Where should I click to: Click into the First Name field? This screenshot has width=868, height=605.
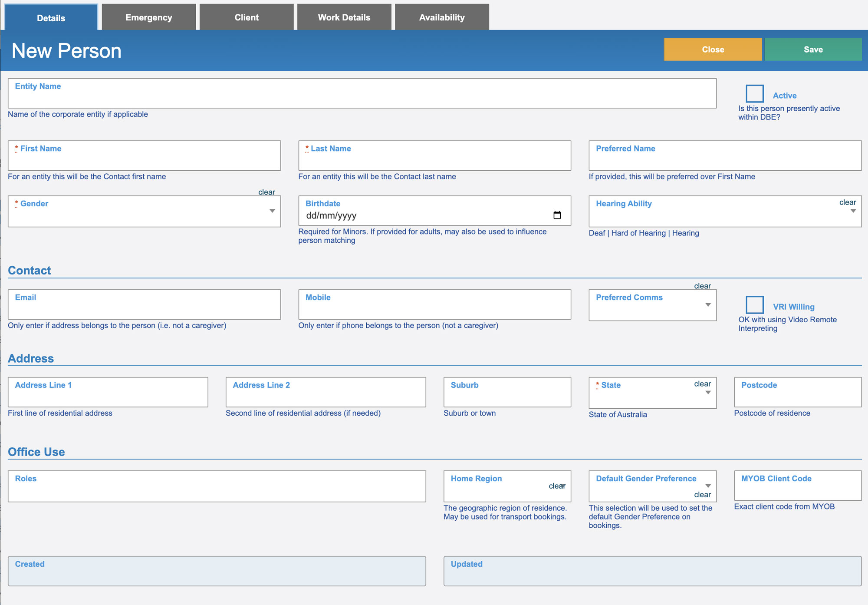[144, 159]
